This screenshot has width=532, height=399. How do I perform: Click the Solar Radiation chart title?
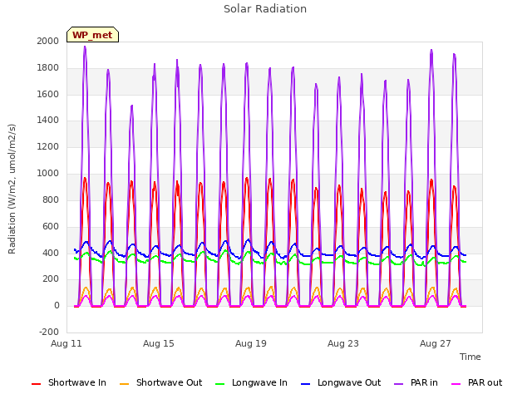265,9
